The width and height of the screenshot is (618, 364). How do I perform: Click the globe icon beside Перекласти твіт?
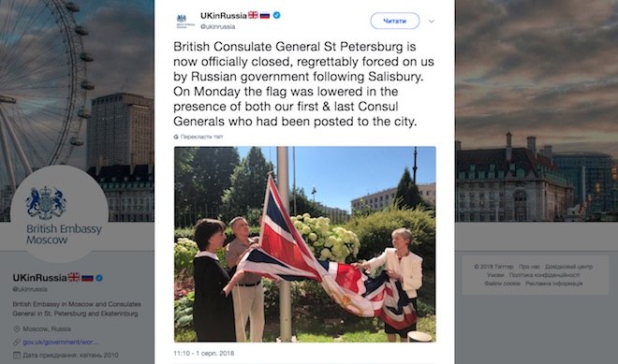click(176, 137)
